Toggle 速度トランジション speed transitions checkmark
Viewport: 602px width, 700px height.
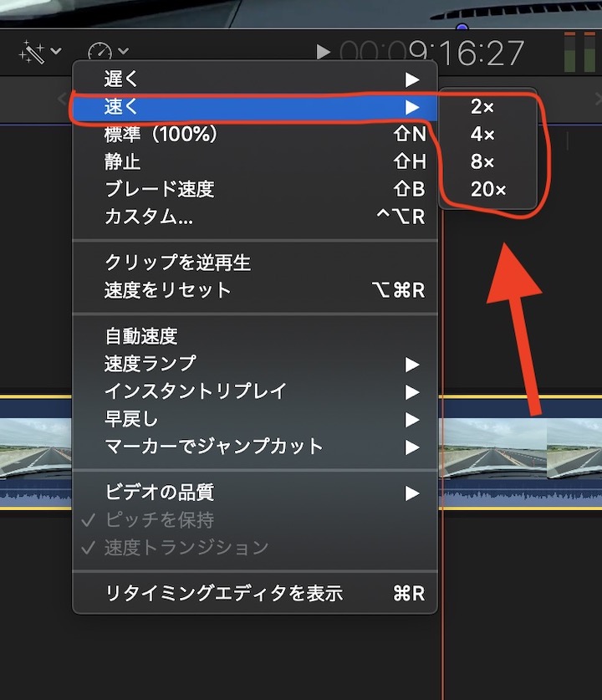[x=255, y=548]
